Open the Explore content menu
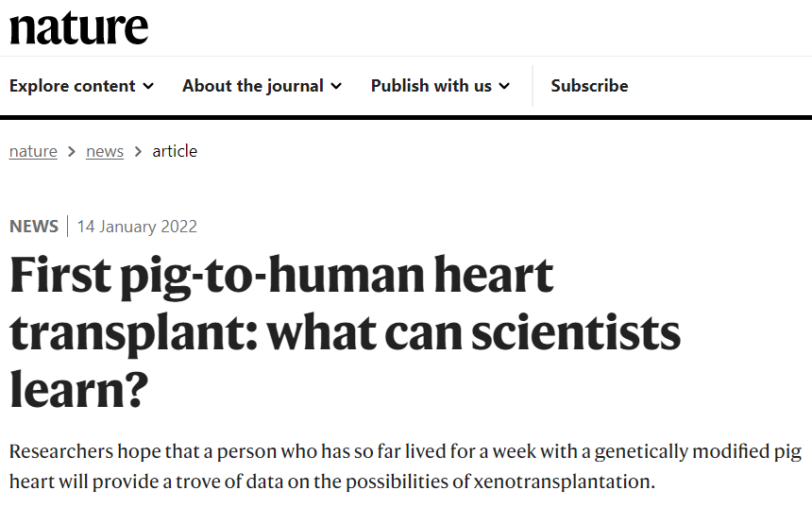The height and width of the screenshot is (507, 812). coord(81,86)
